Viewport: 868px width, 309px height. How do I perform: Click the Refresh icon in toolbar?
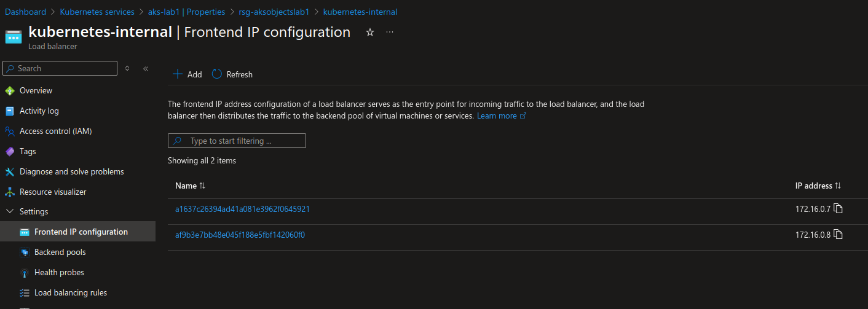[x=217, y=74]
